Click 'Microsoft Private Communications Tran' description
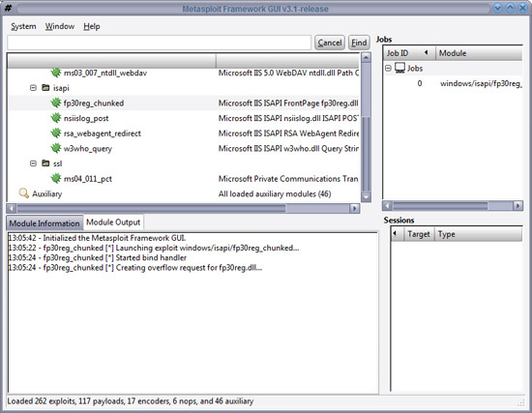 288,179
